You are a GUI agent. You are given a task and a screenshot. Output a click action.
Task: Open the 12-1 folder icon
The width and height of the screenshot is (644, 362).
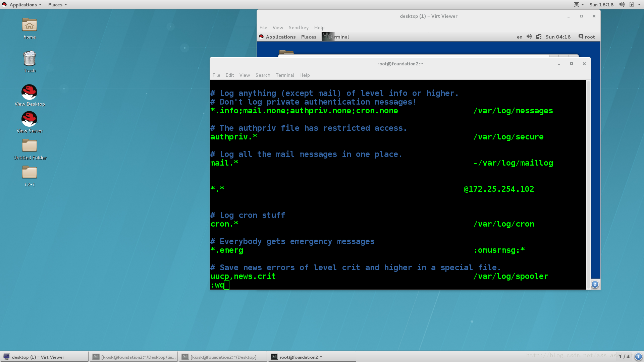(x=30, y=173)
